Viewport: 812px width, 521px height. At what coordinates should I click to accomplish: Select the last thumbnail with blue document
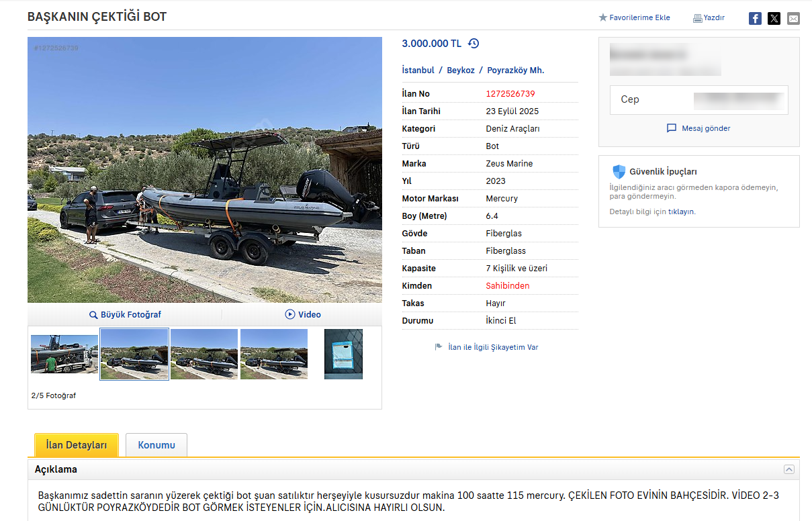(x=343, y=354)
